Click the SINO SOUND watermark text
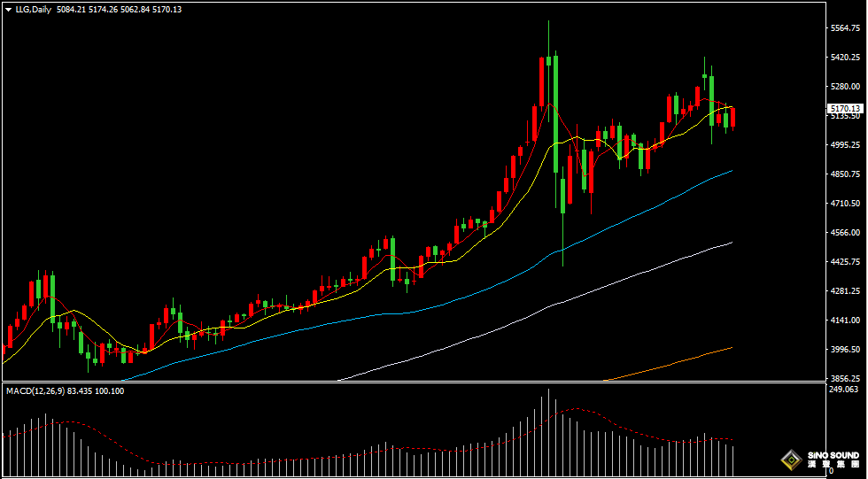The image size is (868, 479). click(833, 455)
